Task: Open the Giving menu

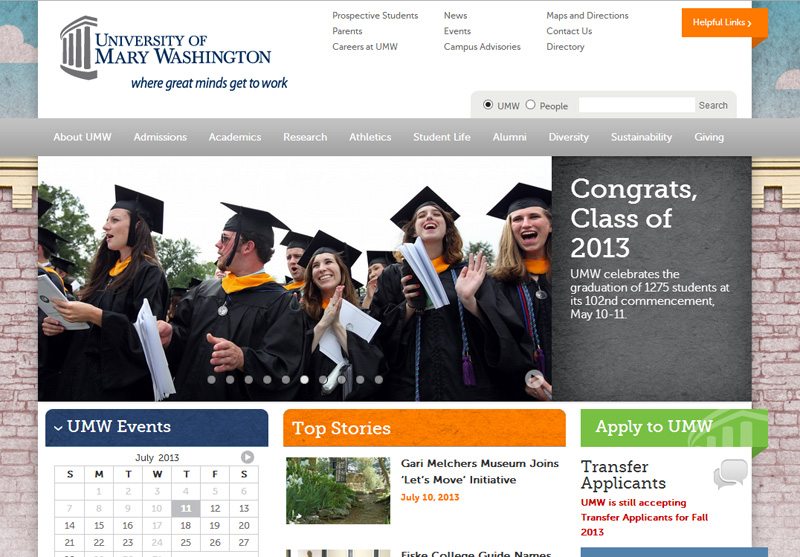Action: pyautogui.click(x=709, y=137)
